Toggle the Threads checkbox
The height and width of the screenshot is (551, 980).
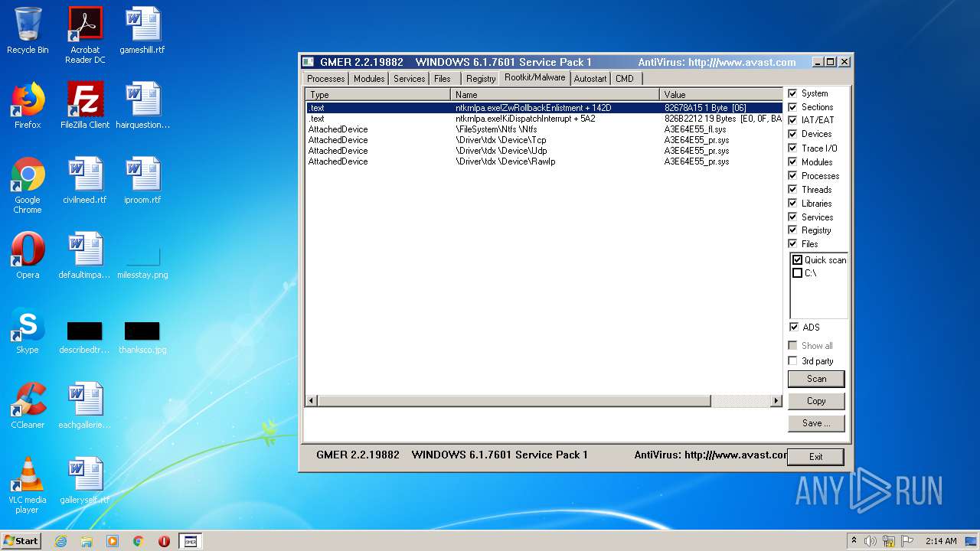pos(793,189)
